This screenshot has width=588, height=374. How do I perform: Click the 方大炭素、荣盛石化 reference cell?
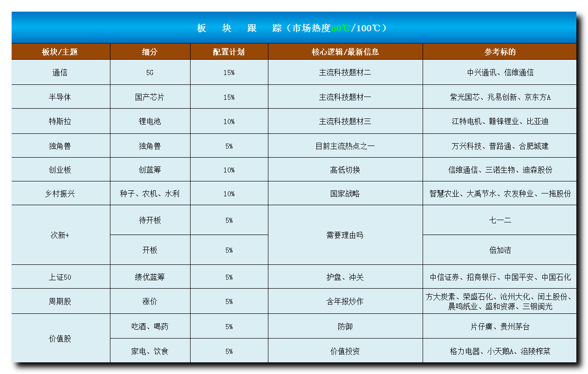click(x=499, y=301)
